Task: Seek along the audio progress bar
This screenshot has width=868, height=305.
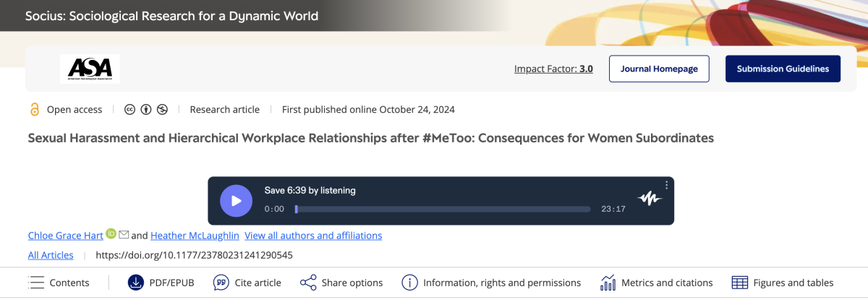Action: click(x=443, y=209)
